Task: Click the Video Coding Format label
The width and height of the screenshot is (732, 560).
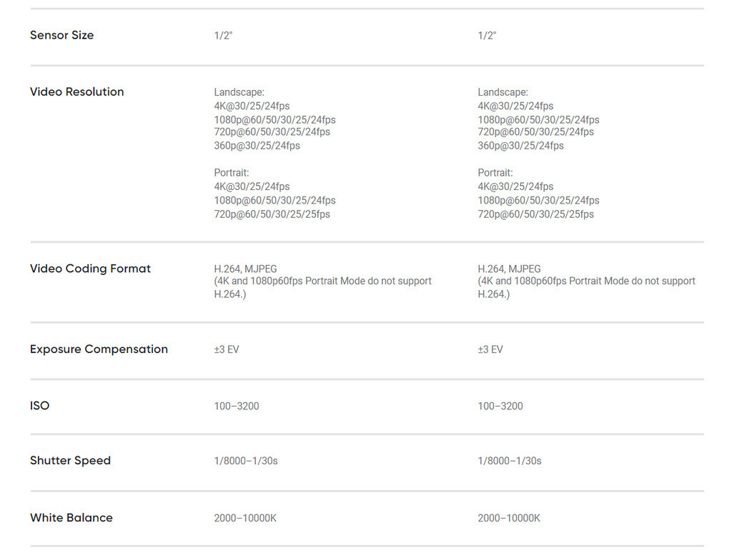Action: (90, 269)
